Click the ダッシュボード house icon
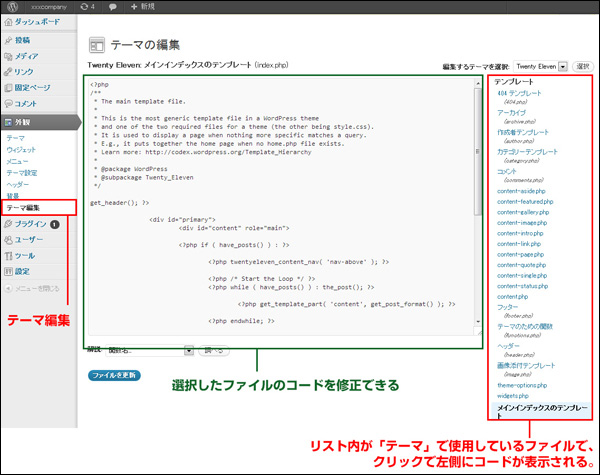 (x=9, y=22)
